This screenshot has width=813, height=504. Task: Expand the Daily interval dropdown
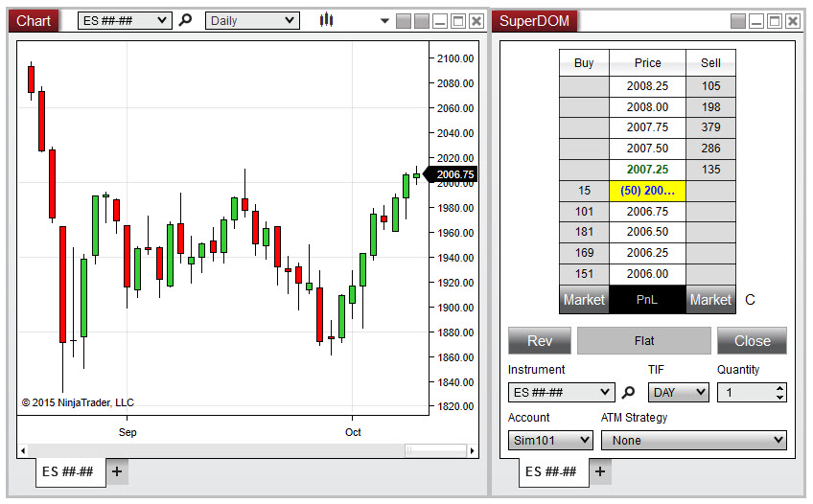(x=252, y=20)
